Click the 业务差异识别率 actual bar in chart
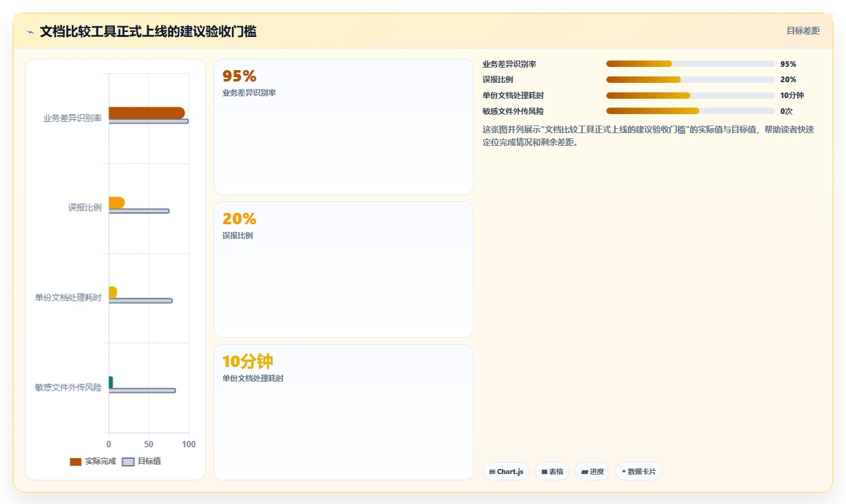 147,113
